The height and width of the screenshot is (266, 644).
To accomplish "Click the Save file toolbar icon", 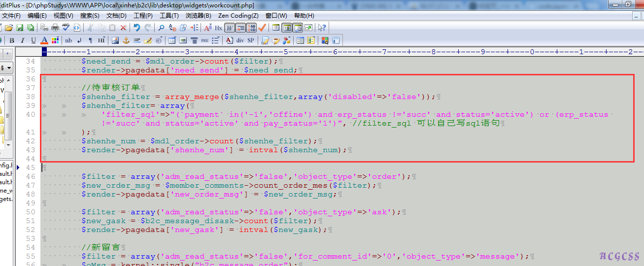I will point(20,28).
